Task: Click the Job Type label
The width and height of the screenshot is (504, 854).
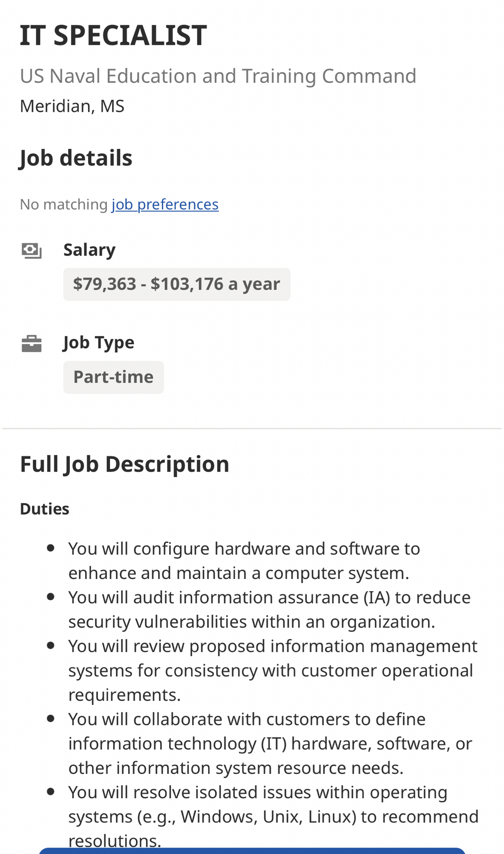Action: click(x=99, y=343)
